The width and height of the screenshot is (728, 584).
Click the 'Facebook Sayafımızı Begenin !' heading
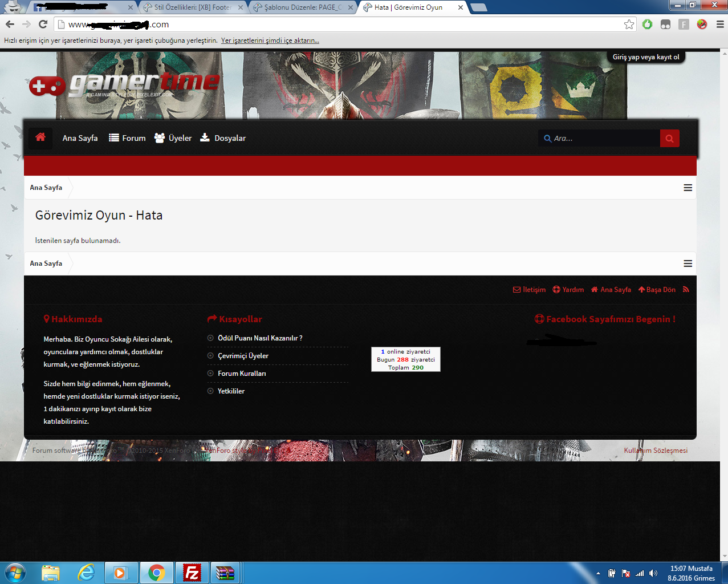pos(605,319)
